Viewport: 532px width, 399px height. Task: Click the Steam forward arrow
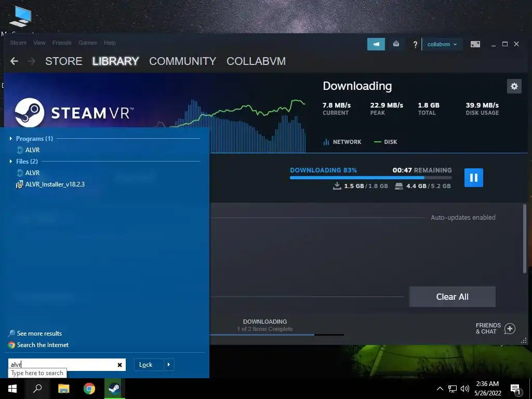click(x=32, y=61)
